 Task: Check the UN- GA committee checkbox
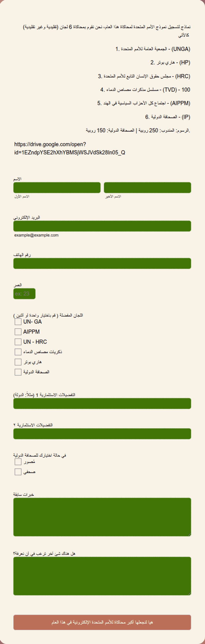[18, 322]
